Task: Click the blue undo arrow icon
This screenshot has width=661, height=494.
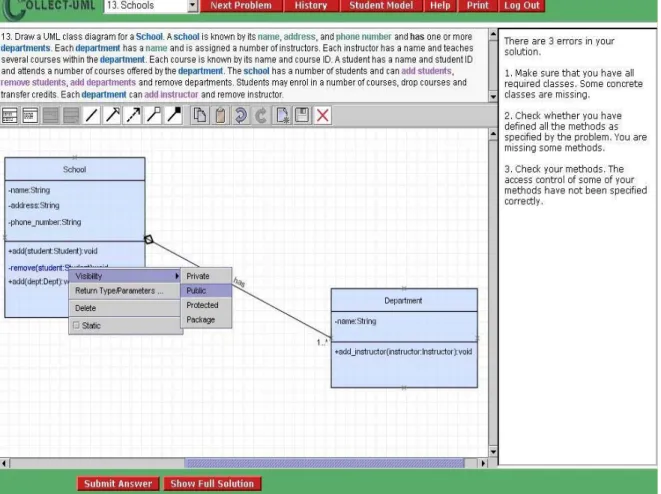Action: tap(240, 115)
